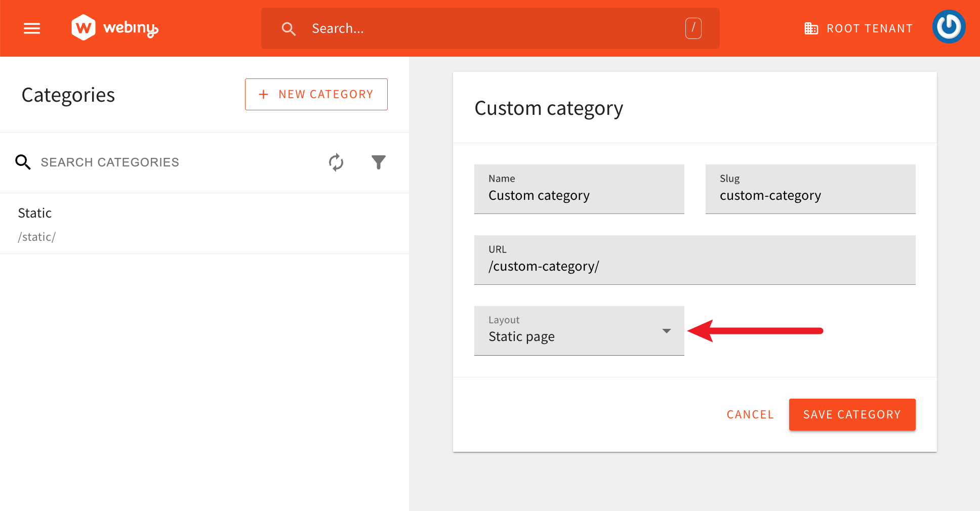Click into the Slug field

pos(810,195)
